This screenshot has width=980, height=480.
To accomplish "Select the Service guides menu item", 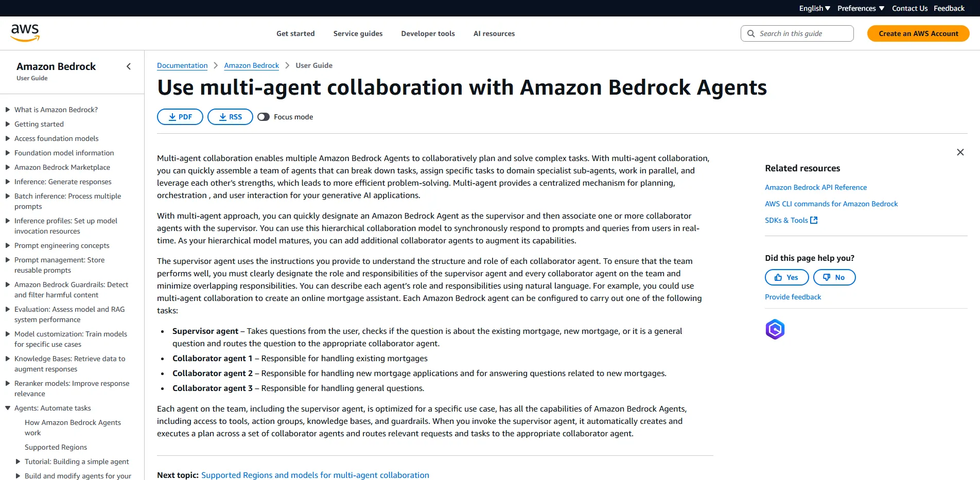I will point(357,33).
